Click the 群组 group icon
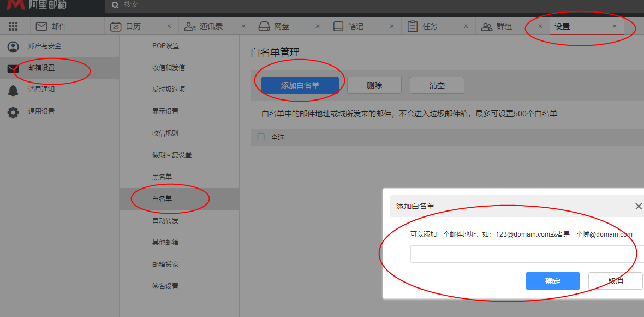The image size is (644, 317). coord(486,26)
